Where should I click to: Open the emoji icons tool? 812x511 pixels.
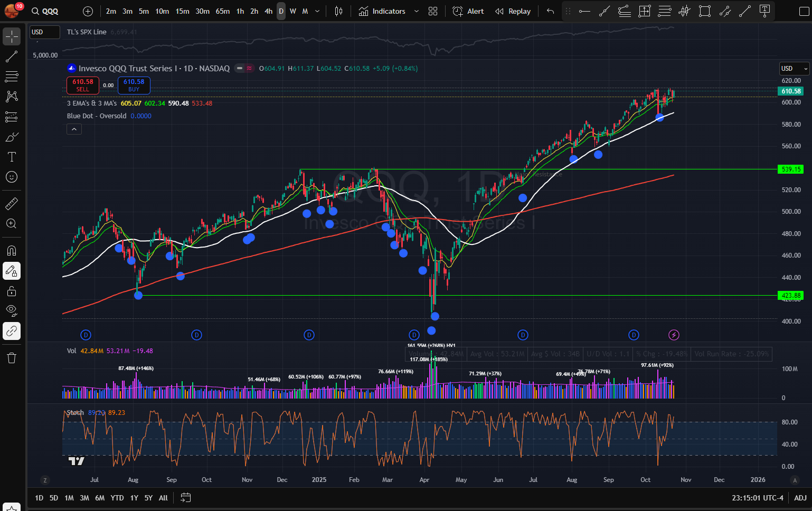point(12,177)
